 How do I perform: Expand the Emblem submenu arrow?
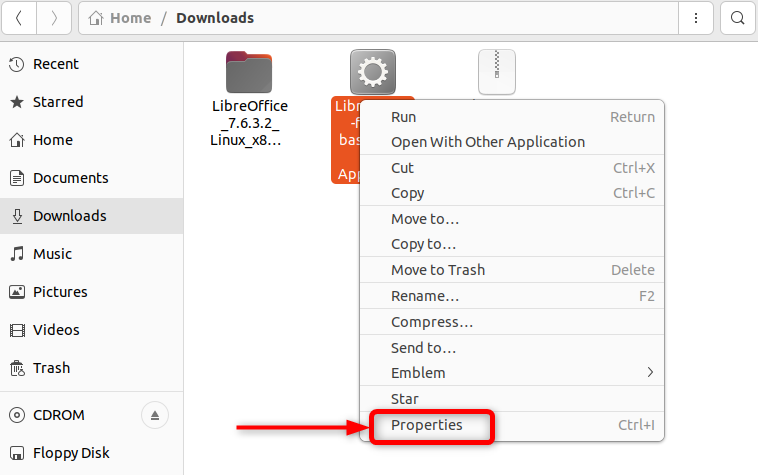pos(650,373)
